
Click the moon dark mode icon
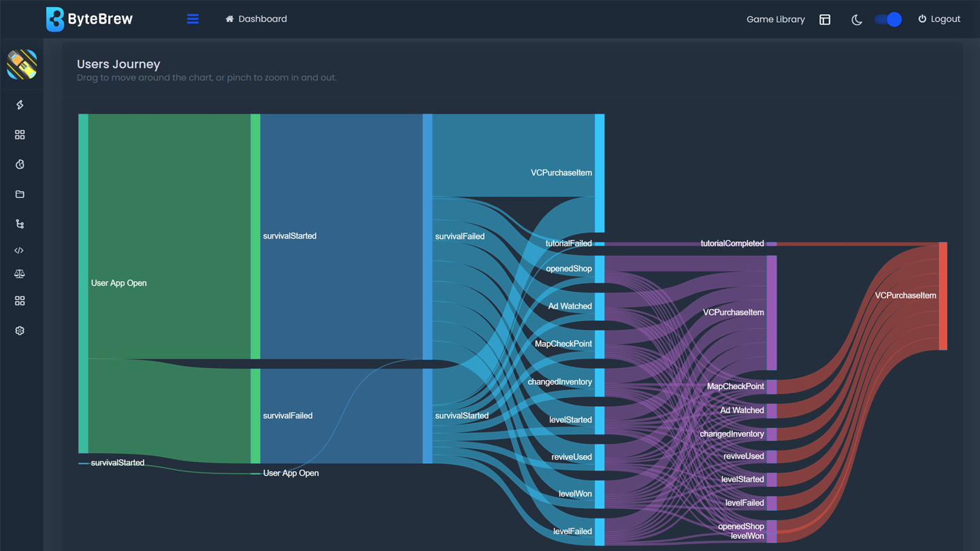(857, 20)
